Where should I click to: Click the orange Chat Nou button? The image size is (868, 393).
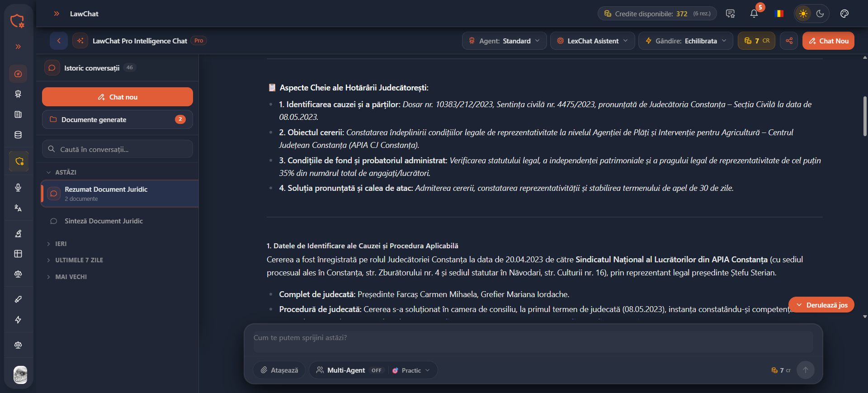828,41
